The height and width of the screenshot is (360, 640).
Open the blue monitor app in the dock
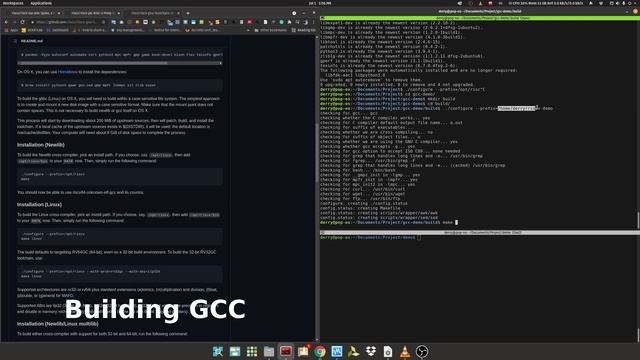(x=337, y=351)
